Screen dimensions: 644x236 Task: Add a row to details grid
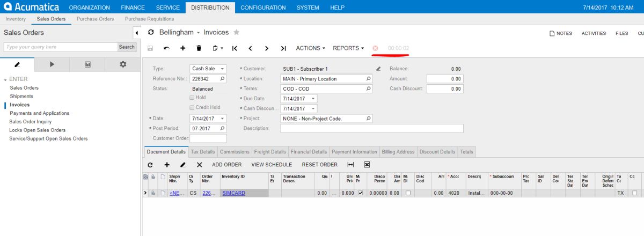coord(167,165)
